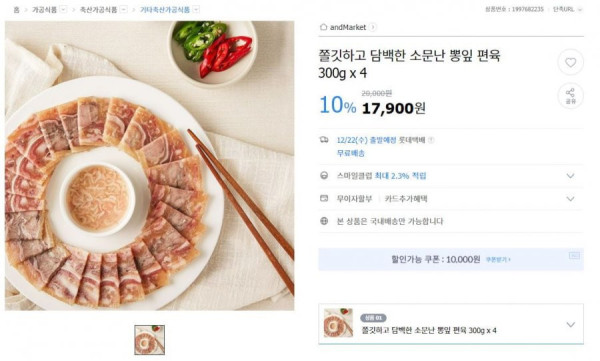This screenshot has height=361, width=600.
Task: Go to 홈 breadcrumb link
Action: pos(16,10)
